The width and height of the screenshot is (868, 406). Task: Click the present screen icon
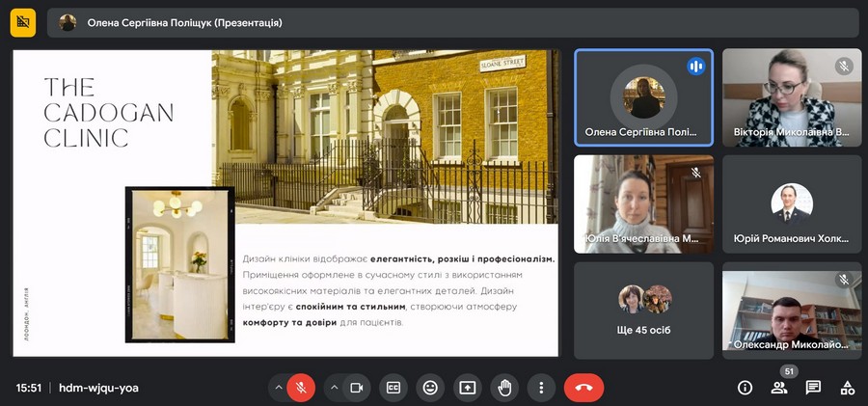point(468,388)
